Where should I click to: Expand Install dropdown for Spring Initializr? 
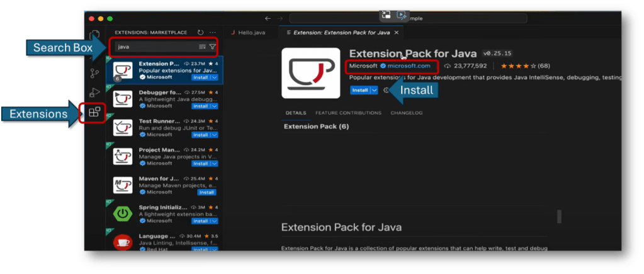214,221
